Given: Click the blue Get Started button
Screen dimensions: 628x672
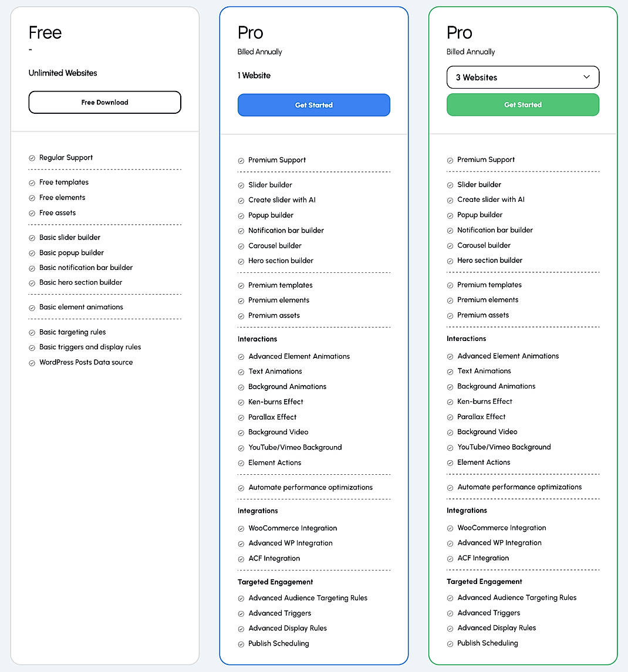Looking at the screenshot, I should coord(313,105).
